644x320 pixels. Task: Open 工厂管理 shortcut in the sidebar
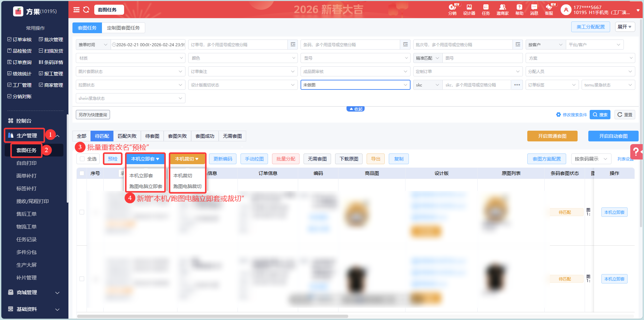tap(19, 85)
